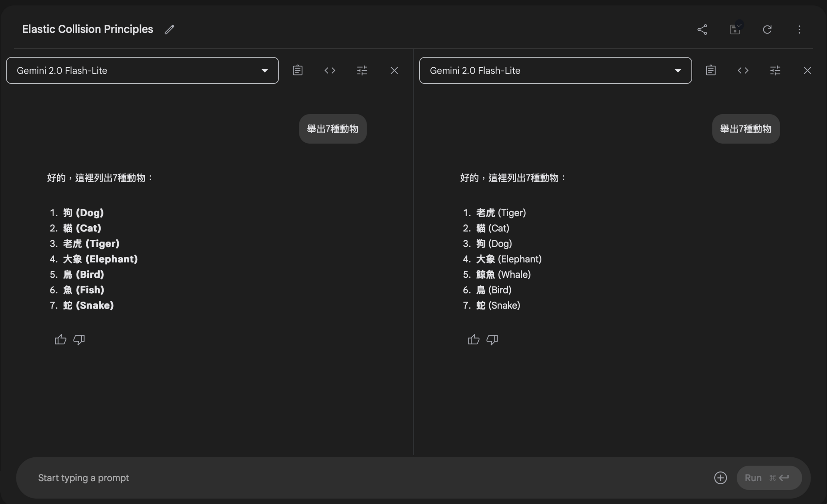Open right panel run settings sliders icon
Screen dimensions: 827x504
pyautogui.click(x=775, y=71)
